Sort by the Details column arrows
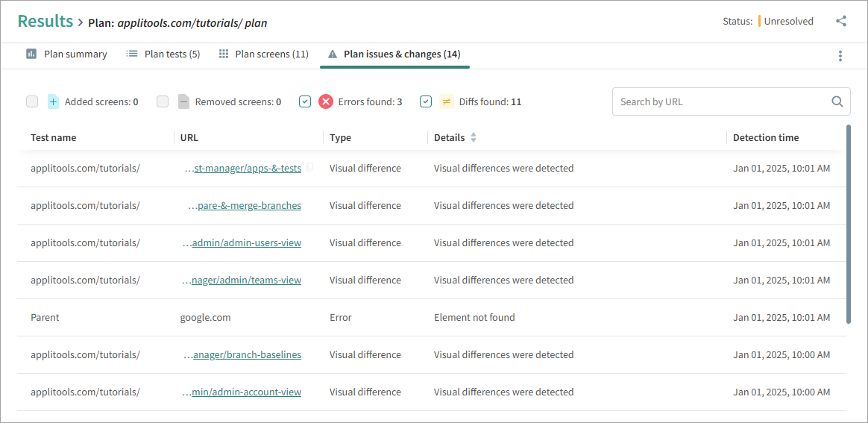 473,138
